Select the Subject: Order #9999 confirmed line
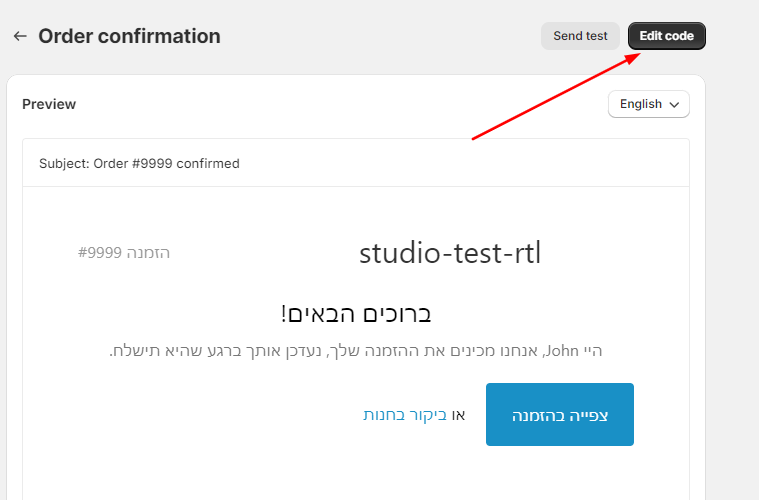Image resolution: width=759 pixels, height=500 pixels. (139, 164)
